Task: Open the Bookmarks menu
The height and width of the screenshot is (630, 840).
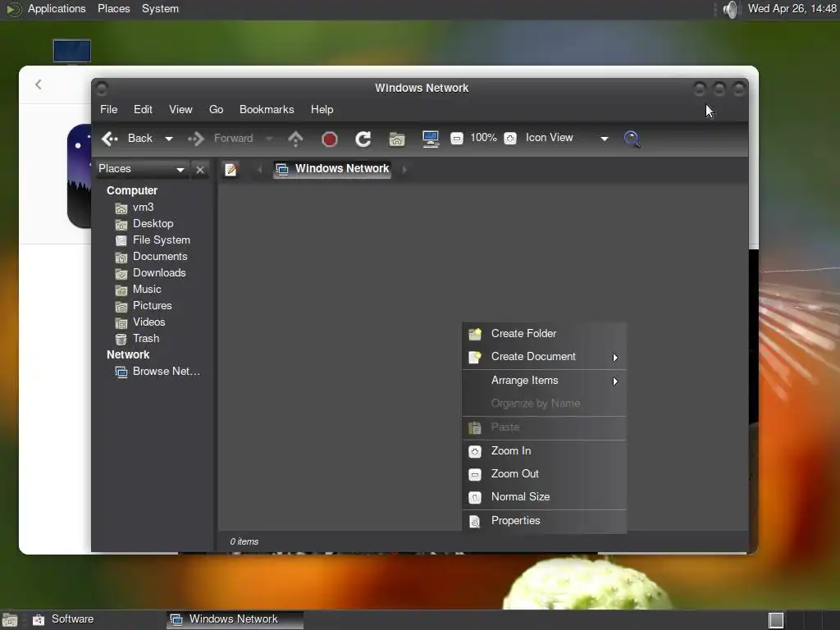Action: click(267, 109)
